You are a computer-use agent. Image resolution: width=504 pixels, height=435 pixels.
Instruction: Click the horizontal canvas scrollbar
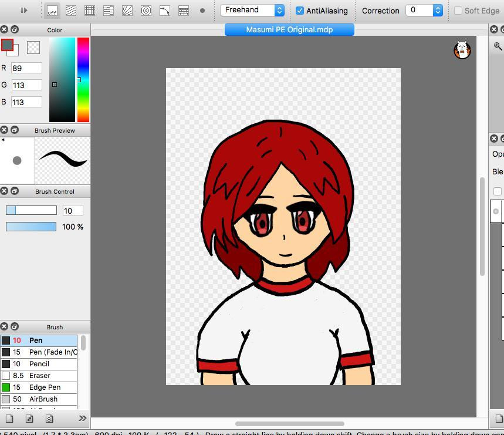point(290,424)
